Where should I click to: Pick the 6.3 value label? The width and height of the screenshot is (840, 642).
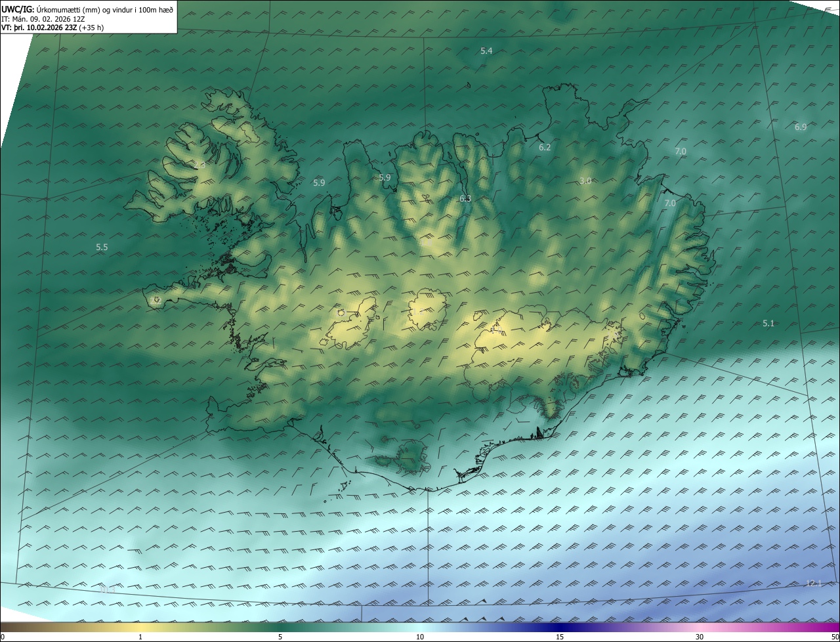pos(465,198)
